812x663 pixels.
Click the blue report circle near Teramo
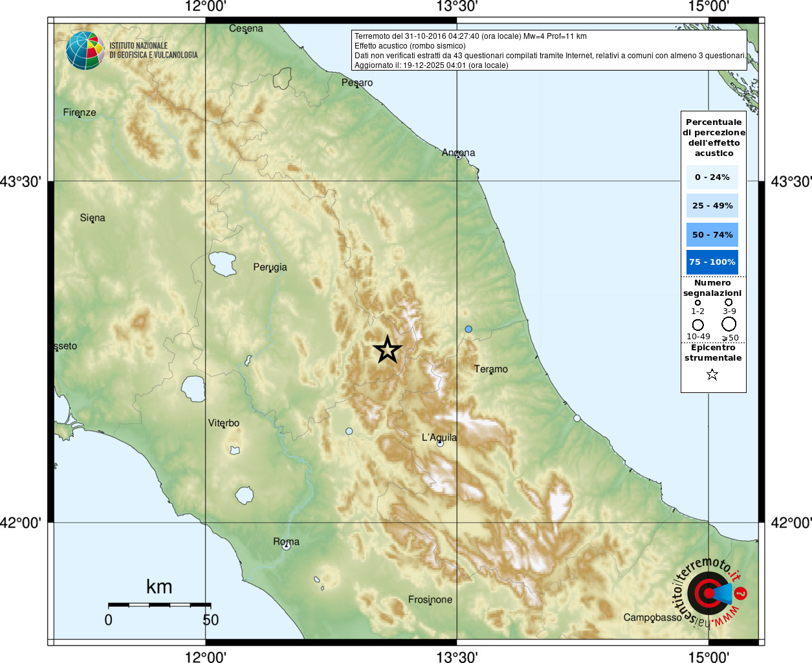tap(468, 329)
